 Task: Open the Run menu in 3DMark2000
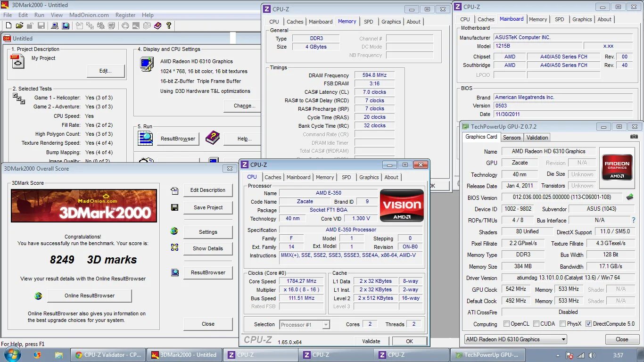(x=40, y=15)
